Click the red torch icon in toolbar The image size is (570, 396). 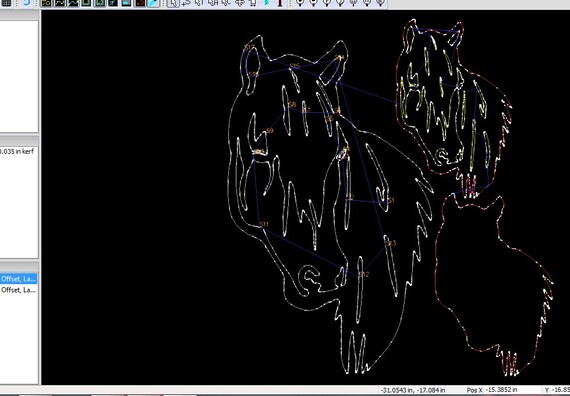[280, 3]
